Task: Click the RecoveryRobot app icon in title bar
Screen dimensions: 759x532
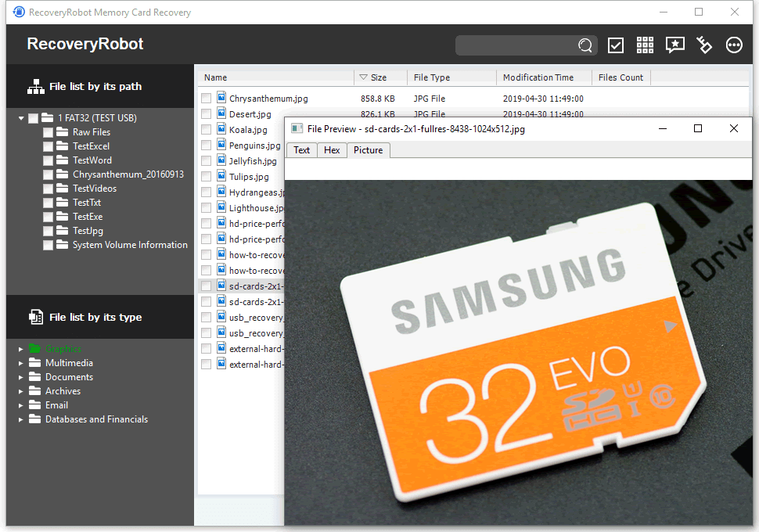Action: coord(19,12)
